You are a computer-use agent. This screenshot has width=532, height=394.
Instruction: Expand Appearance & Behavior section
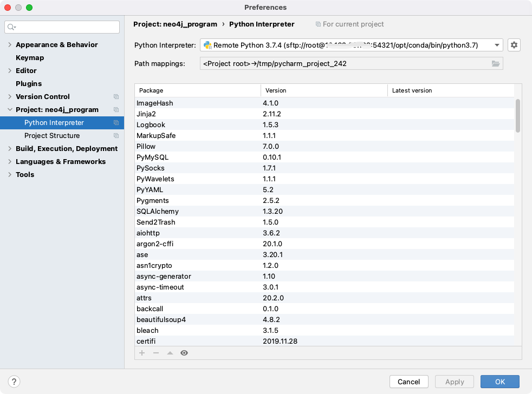(x=10, y=45)
